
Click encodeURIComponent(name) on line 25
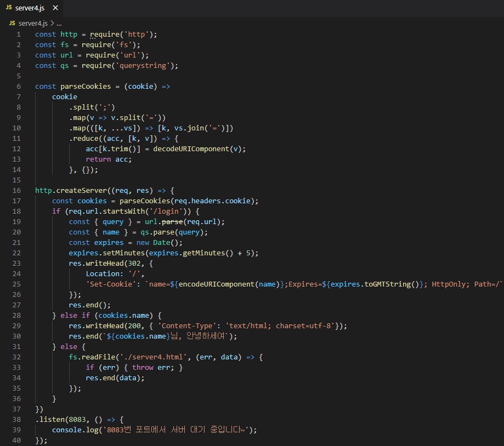click(229, 284)
